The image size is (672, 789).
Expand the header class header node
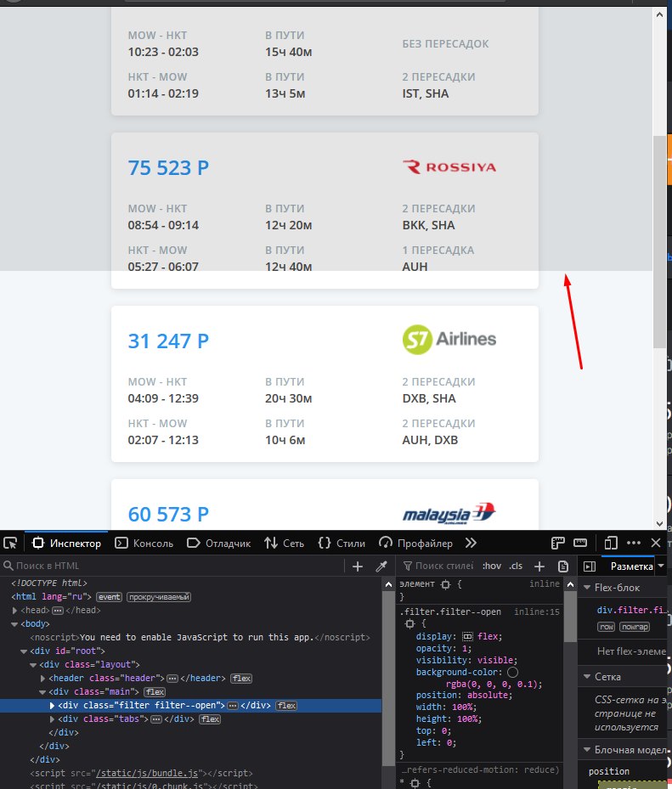pyautogui.click(x=42, y=679)
